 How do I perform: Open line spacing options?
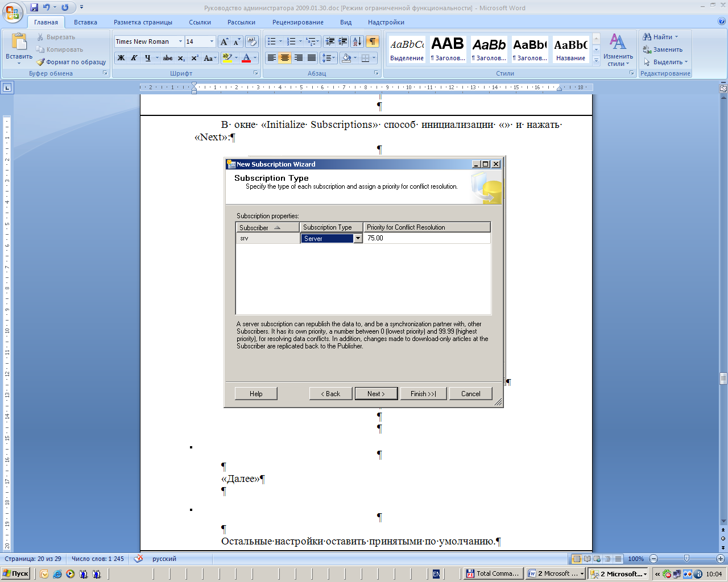329,58
